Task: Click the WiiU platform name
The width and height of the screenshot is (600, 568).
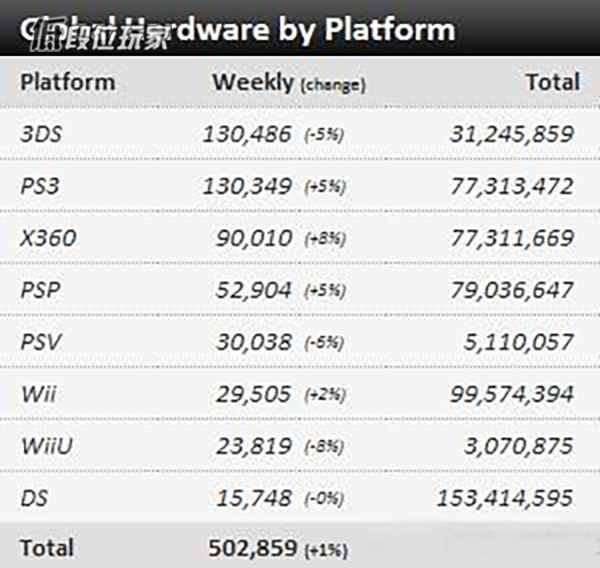Action: [x=45, y=445]
